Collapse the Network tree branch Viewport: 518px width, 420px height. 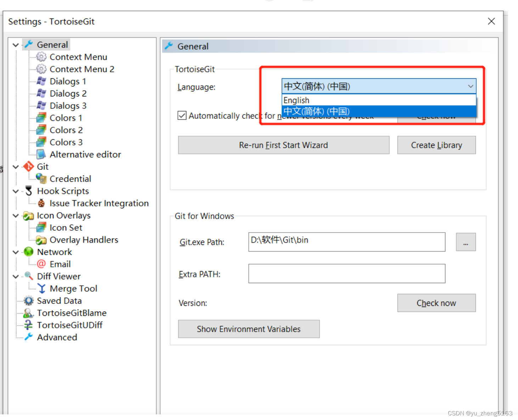click(x=16, y=252)
